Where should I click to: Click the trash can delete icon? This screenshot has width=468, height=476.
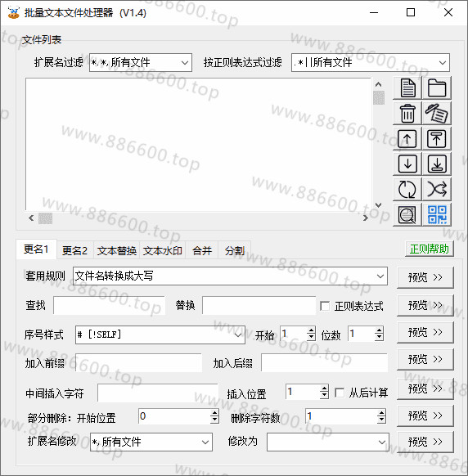pyautogui.click(x=407, y=113)
